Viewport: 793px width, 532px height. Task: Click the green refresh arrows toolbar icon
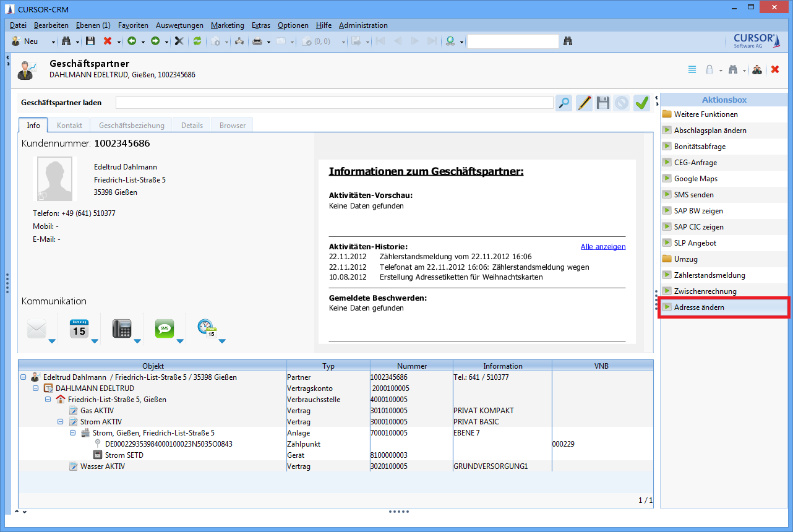[x=197, y=41]
